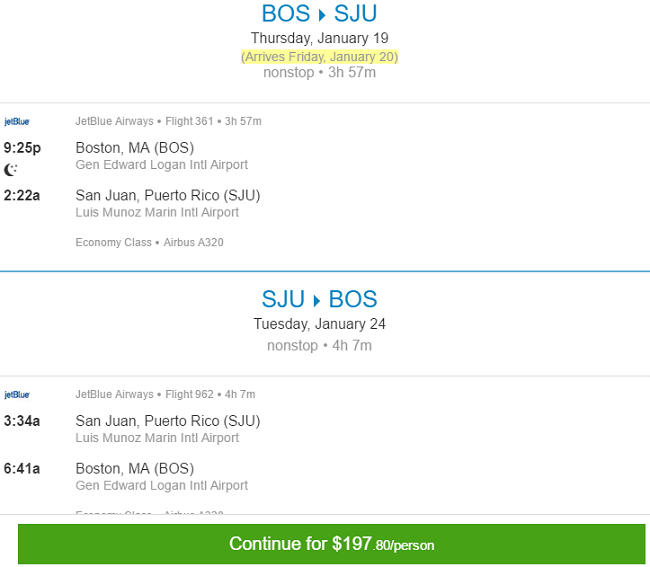Click nonstop 4h 7m return summary
Viewport: 650px width, 567px height.
(x=319, y=346)
